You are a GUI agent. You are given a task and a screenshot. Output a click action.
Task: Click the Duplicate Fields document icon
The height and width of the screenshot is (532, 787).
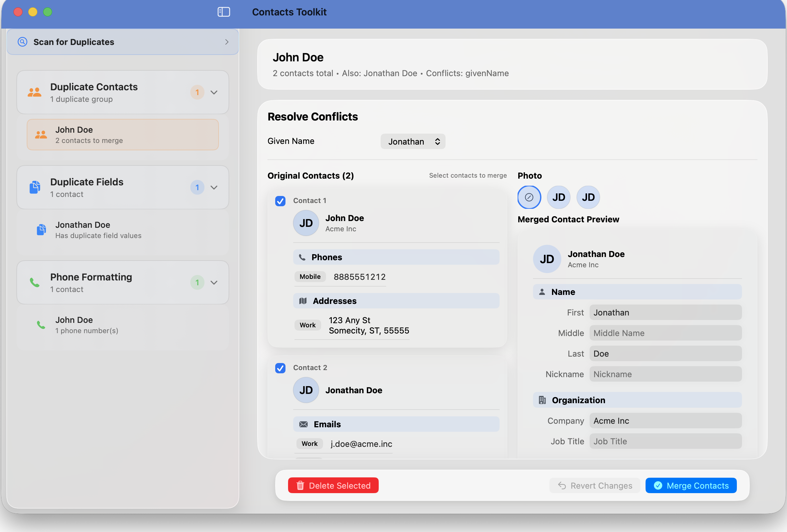tap(34, 187)
